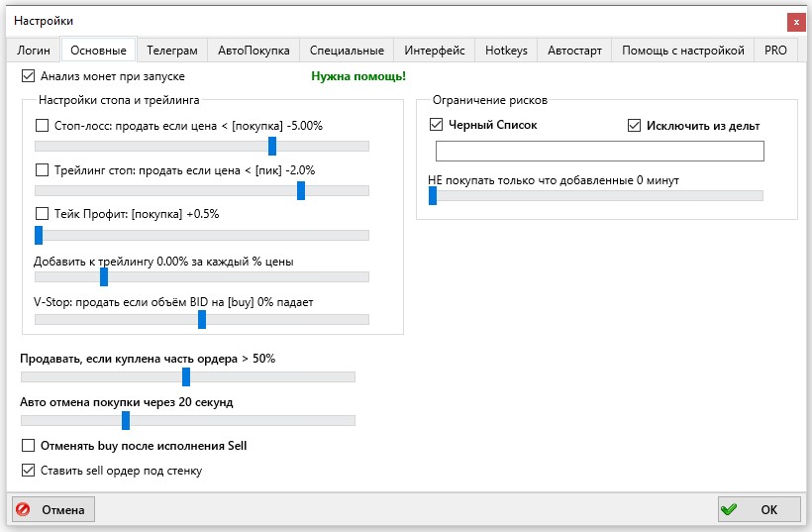
Task: Close the Настройки window
Action: (795, 21)
